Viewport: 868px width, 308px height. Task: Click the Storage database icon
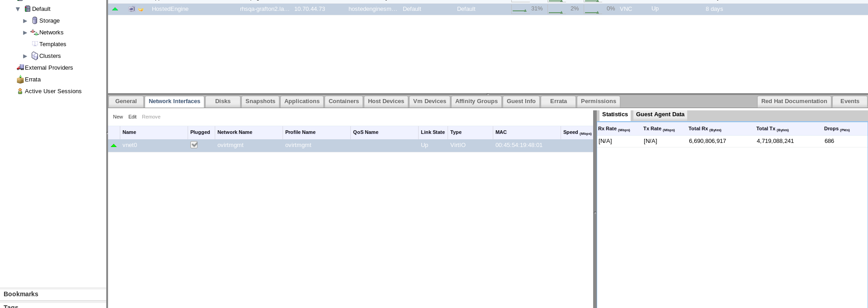click(x=35, y=20)
